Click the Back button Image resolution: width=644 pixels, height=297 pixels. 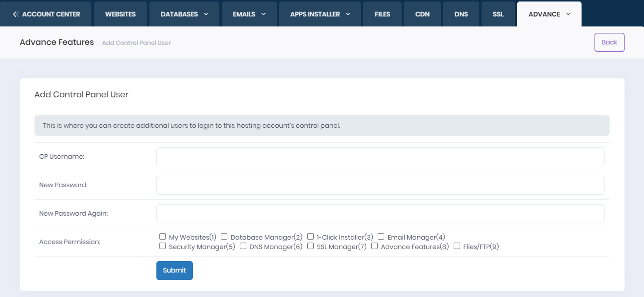[x=609, y=42]
